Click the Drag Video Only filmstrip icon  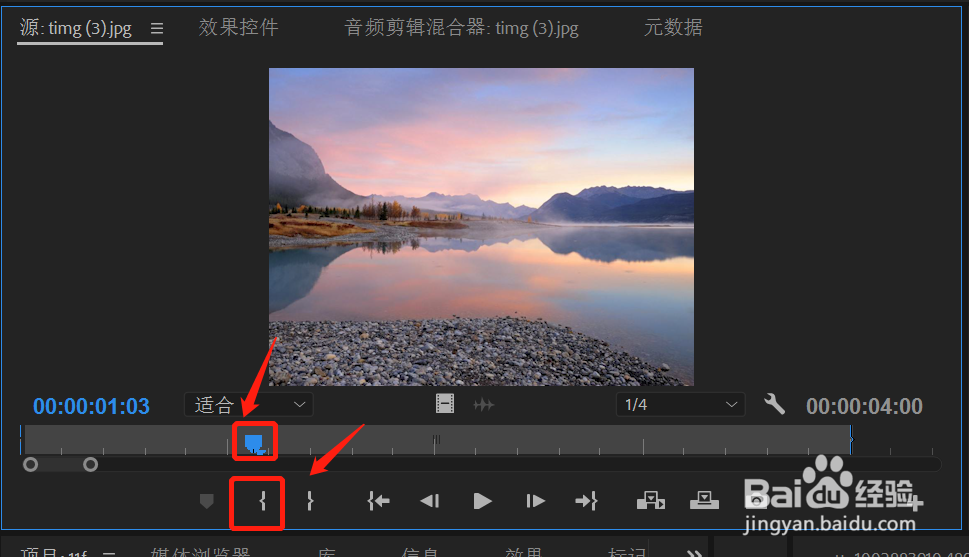point(445,404)
